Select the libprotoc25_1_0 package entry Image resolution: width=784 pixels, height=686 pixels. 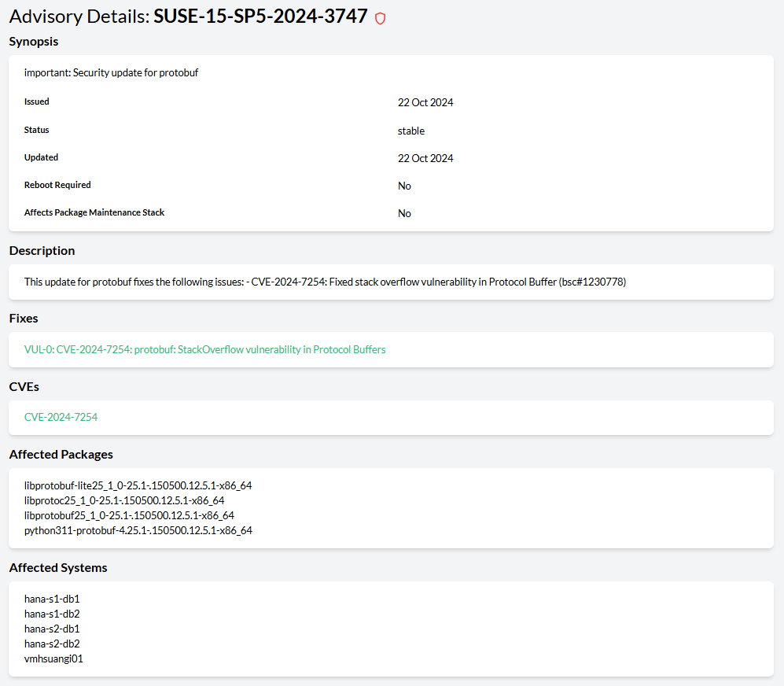click(124, 500)
